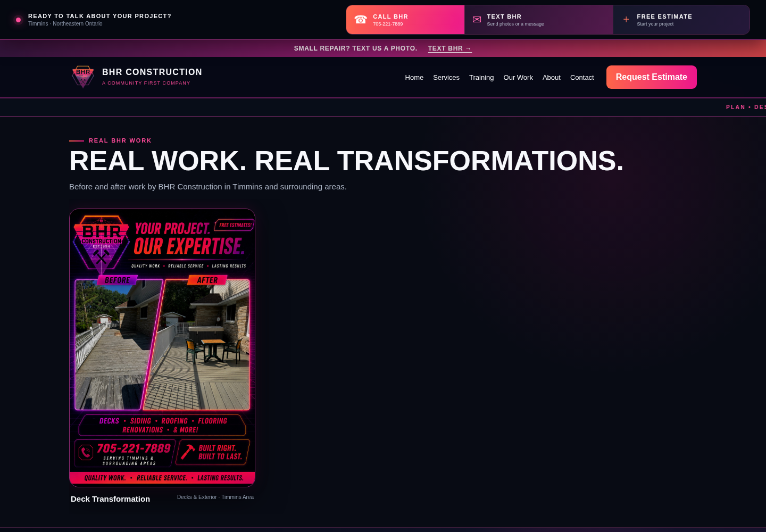766x532 pixels.
Task: Navigate to the About page
Action: [x=552, y=78]
